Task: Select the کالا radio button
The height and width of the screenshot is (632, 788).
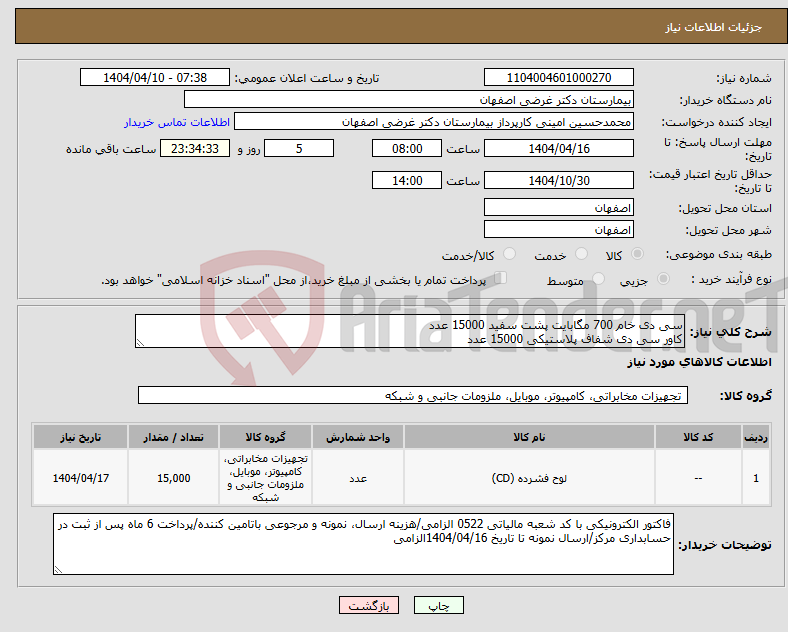Action: click(637, 254)
